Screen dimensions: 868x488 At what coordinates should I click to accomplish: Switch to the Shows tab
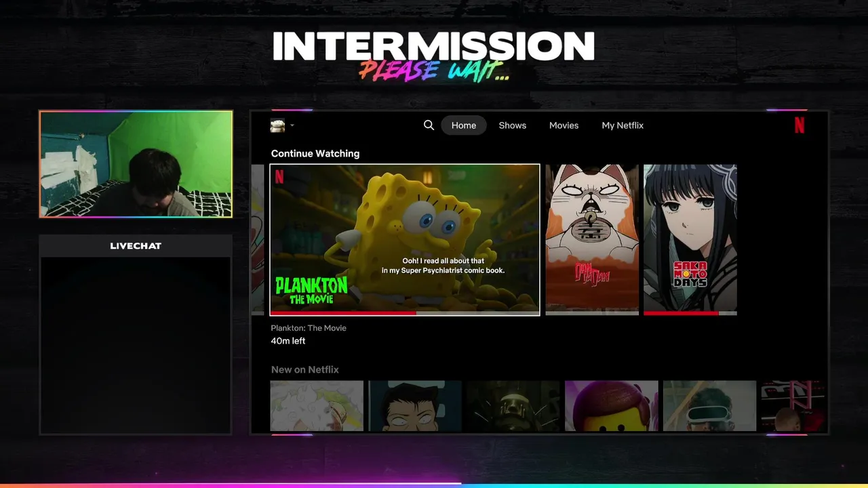point(513,125)
